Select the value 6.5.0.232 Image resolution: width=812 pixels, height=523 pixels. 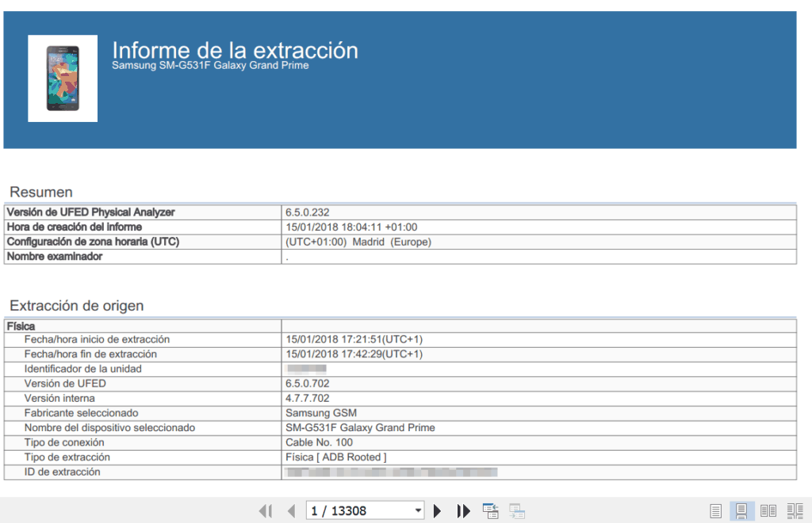coord(307,212)
